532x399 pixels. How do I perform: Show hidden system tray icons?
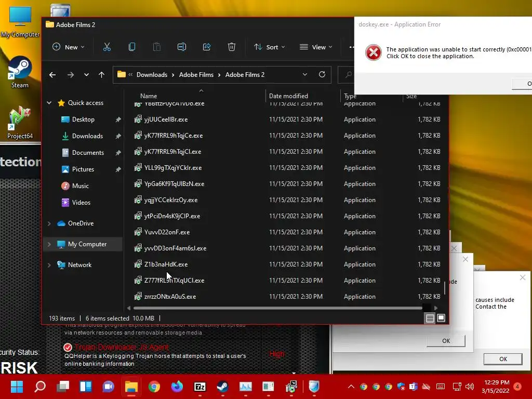pyautogui.click(x=351, y=387)
